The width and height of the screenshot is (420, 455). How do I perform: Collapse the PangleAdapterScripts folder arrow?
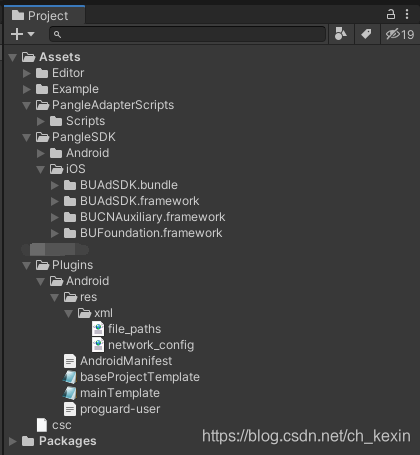(27, 105)
